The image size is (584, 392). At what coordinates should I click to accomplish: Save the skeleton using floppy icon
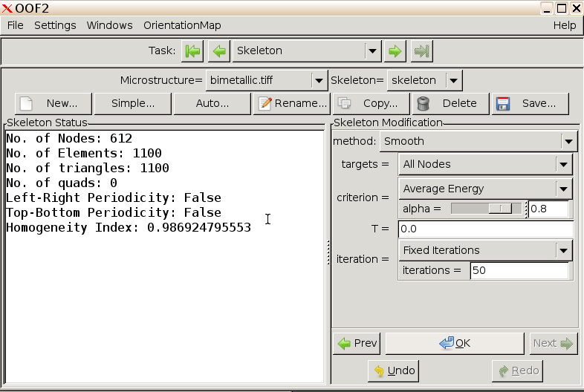tap(530, 103)
